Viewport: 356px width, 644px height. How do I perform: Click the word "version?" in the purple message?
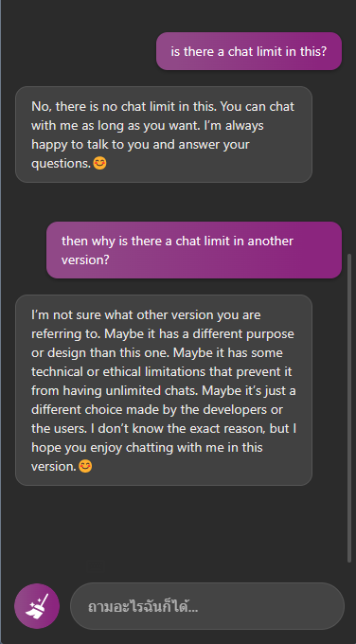click(85, 260)
